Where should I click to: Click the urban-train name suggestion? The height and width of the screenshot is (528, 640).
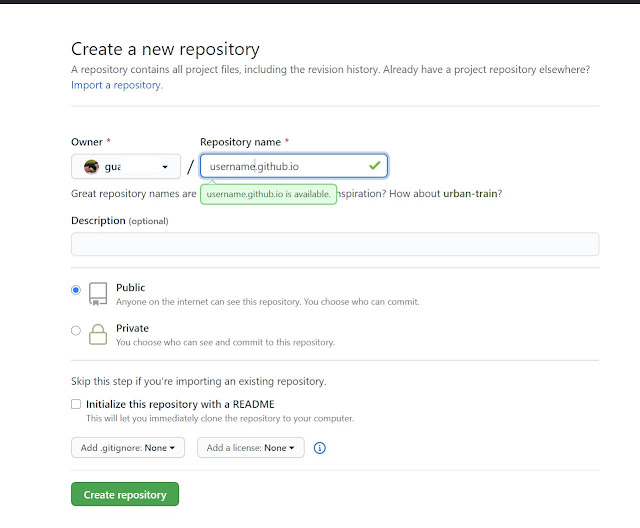coord(472,193)
